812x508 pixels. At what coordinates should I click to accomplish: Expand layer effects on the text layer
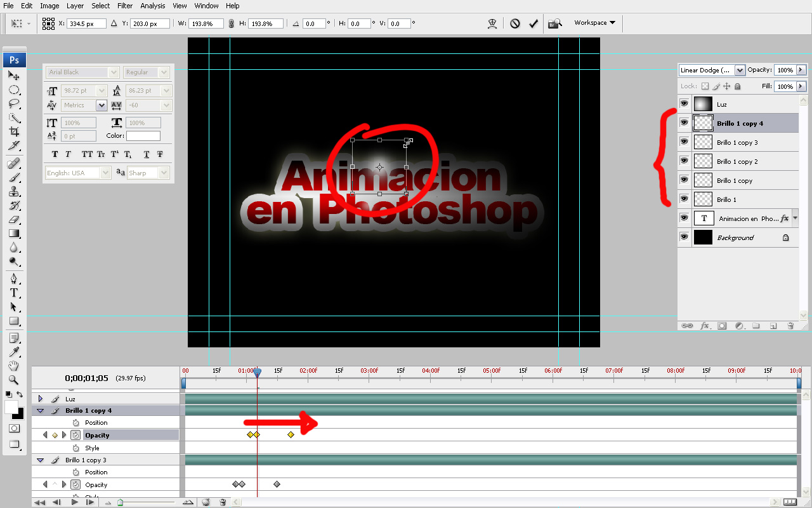click(795, 218)
